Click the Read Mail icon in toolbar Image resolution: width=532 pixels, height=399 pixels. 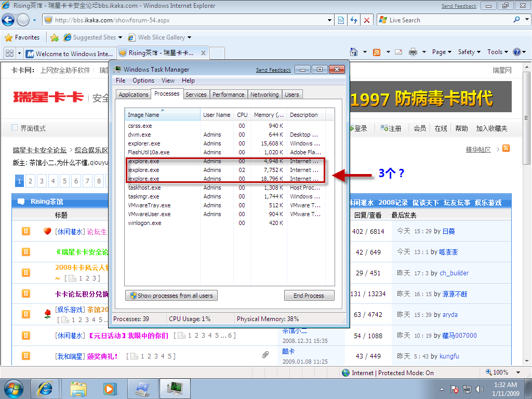[398, 52]
